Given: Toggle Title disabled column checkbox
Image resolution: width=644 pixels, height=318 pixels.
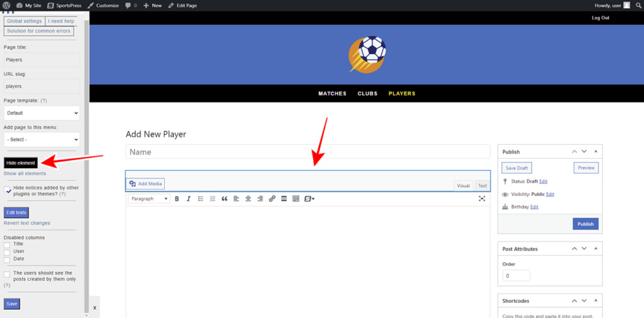Looking at the screenshot, I should pyautogui.click(x=7, y=245).
